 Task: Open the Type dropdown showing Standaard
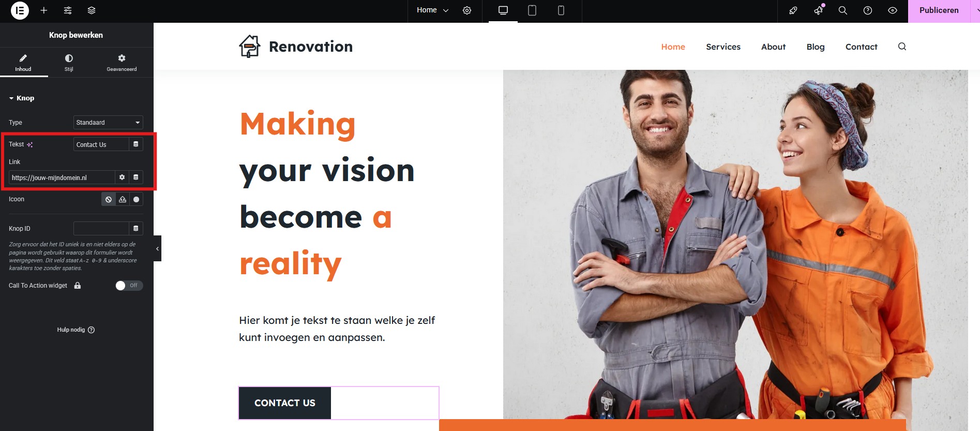tap(108, 123)
